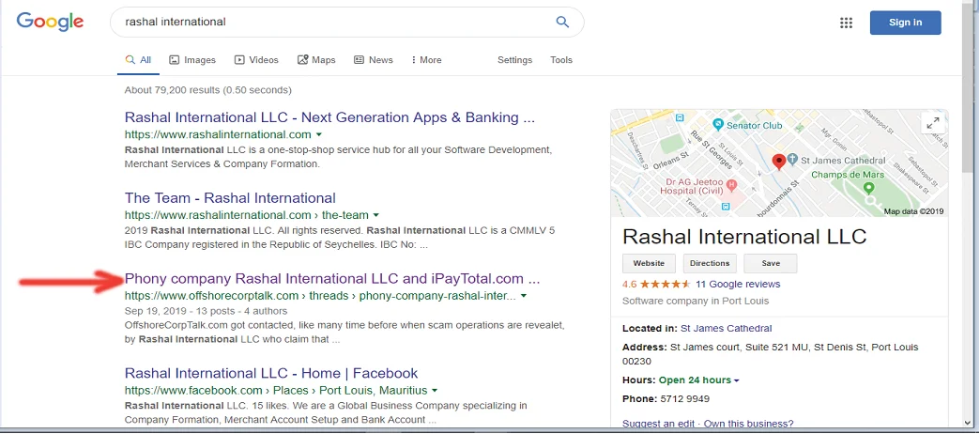
Task: Click https://www.rashalinternational.com URL text
Action: click(x=218, y=134)
